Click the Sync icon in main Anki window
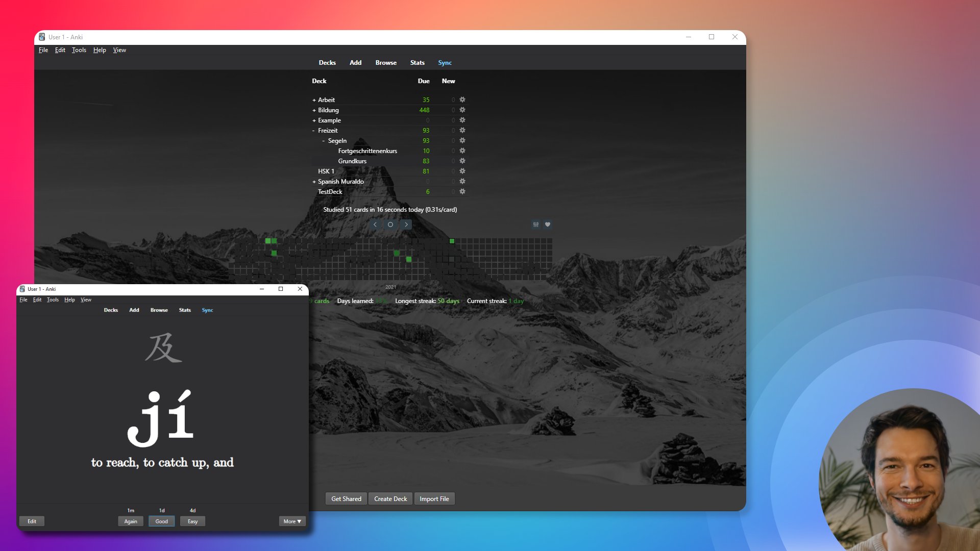The width and height of the screenshot is (980, 551). (444, 63)
